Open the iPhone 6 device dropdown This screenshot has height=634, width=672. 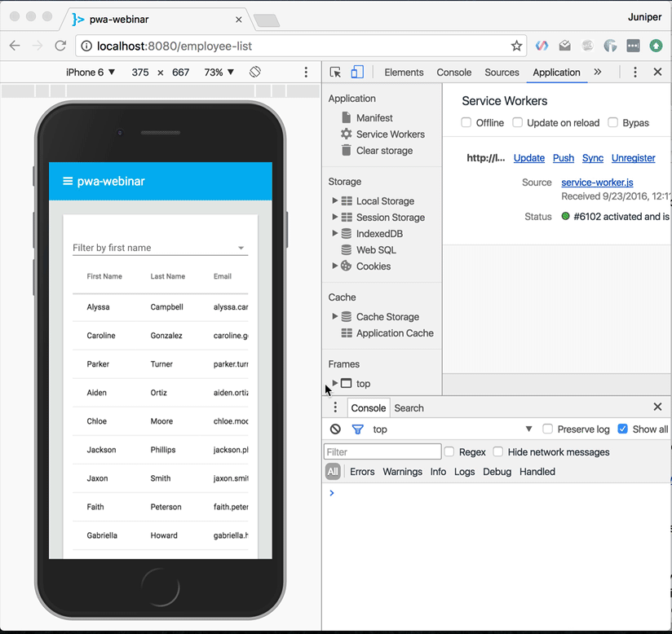tap(91, 73)
